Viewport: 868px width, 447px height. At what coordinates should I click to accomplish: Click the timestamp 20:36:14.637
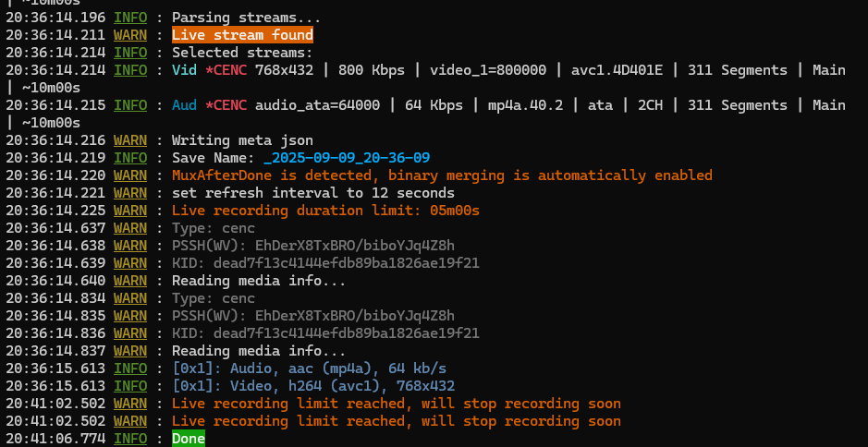tap(55, 228)
